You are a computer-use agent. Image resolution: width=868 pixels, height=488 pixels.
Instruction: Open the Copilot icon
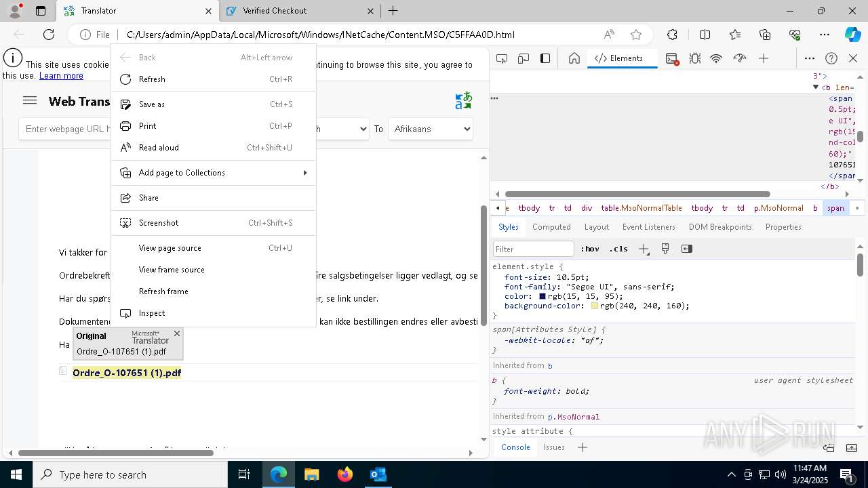click(852, 35)
